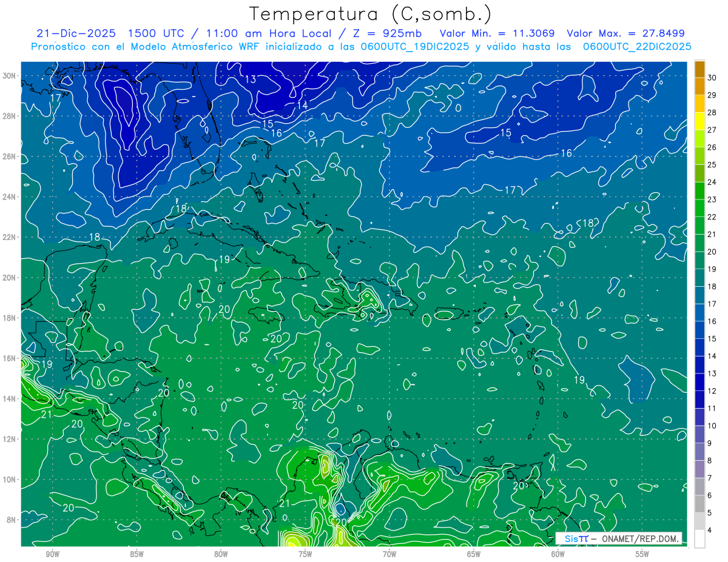Select the "Z = 925mb" level text
728x562 pixels.
[385, 33]
